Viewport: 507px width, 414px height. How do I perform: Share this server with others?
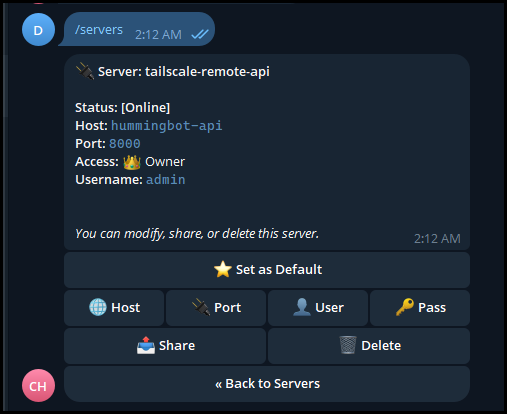pos(165,346)
